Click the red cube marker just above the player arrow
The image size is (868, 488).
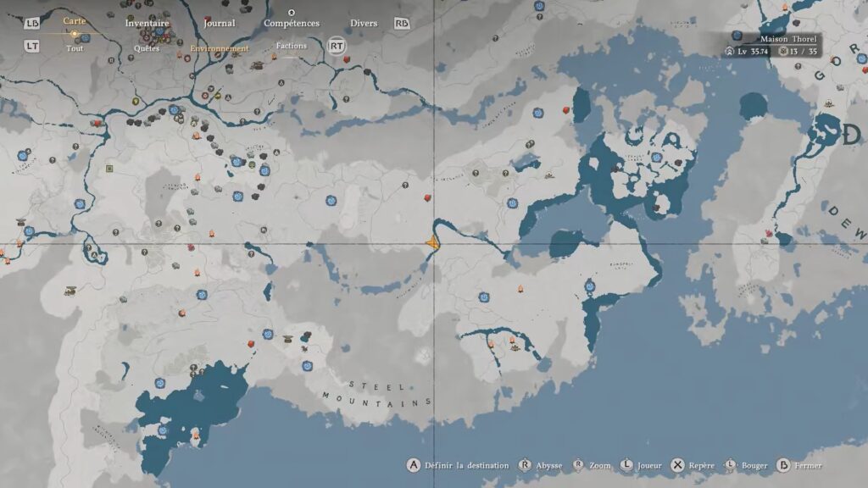(427, 197)
